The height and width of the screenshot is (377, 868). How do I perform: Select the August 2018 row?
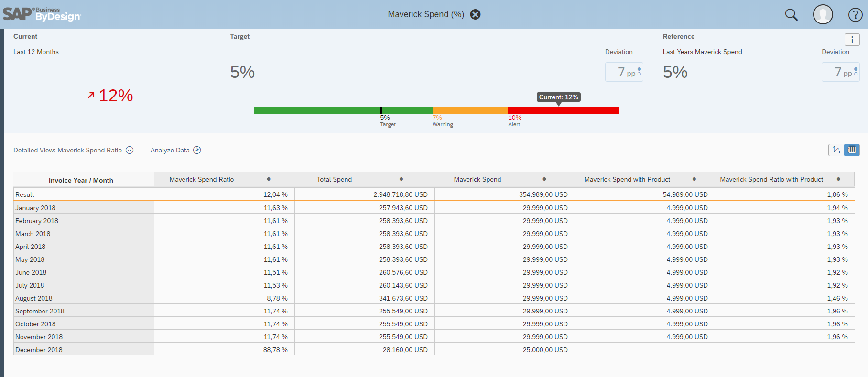click(x=34, y=298)
